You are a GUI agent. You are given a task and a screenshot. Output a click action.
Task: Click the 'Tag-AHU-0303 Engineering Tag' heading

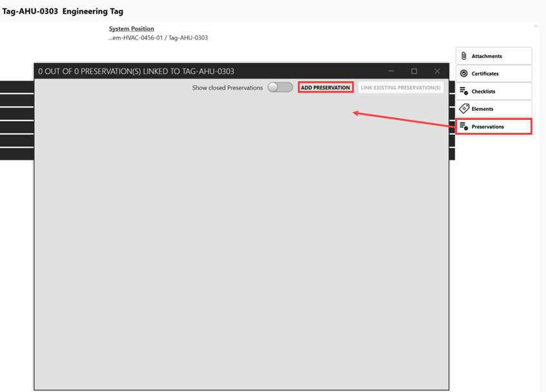pyautogui.click(x=63, y=11)
